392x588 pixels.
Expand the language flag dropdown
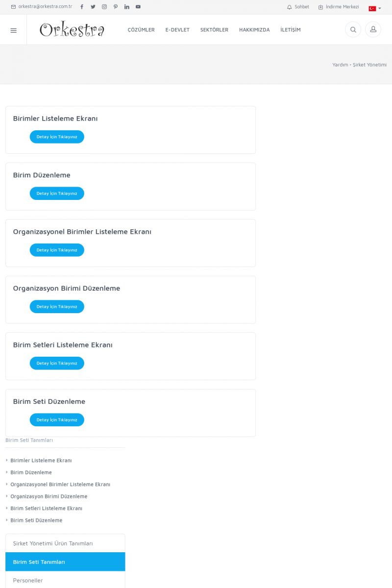[374, 8]
